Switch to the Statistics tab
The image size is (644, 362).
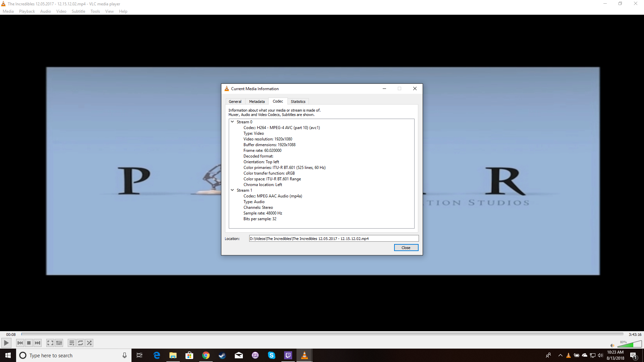tap(298, 102)
